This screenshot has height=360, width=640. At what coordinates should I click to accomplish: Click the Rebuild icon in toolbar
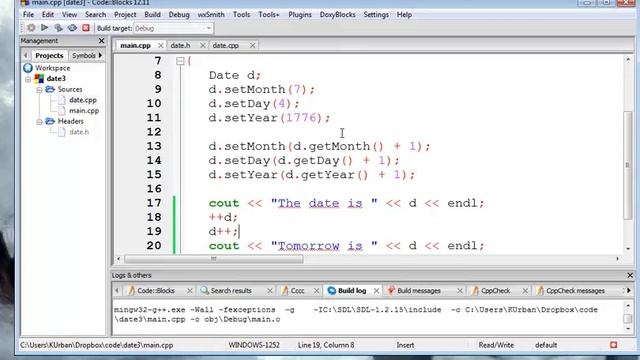[x=72, y=28]
